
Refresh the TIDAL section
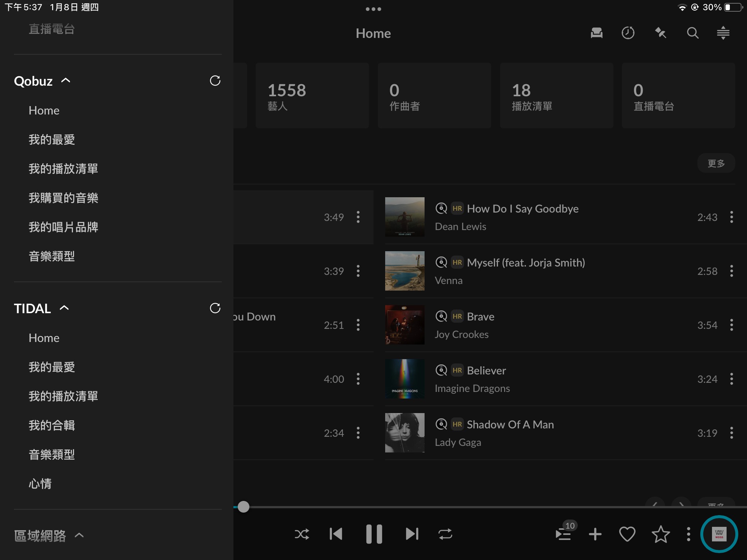coord(215,308)
